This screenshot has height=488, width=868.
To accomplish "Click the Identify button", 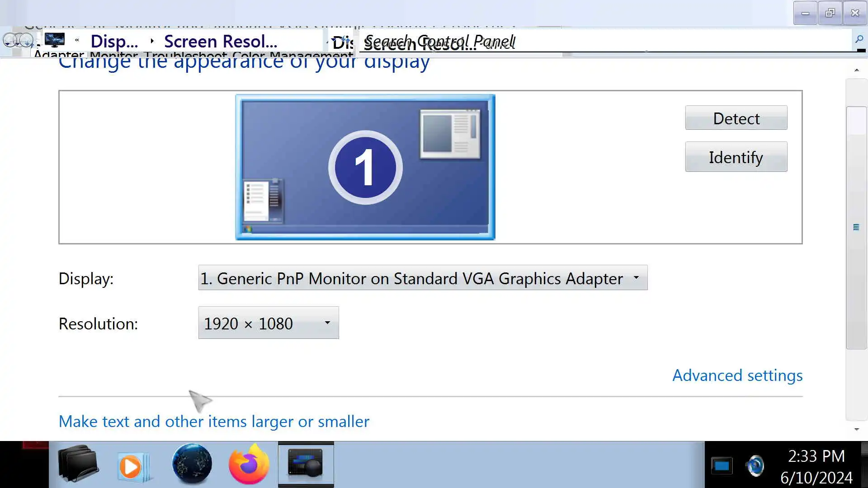I will 736,157.
